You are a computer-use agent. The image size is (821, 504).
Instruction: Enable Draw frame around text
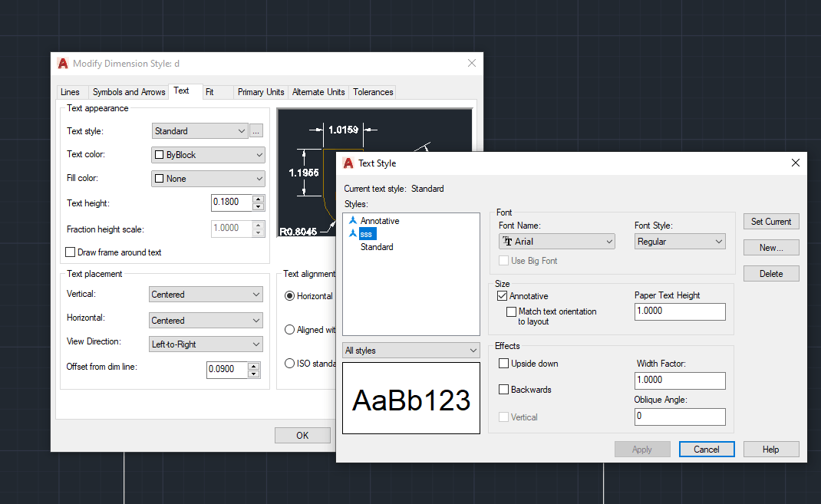click(70, 252)
